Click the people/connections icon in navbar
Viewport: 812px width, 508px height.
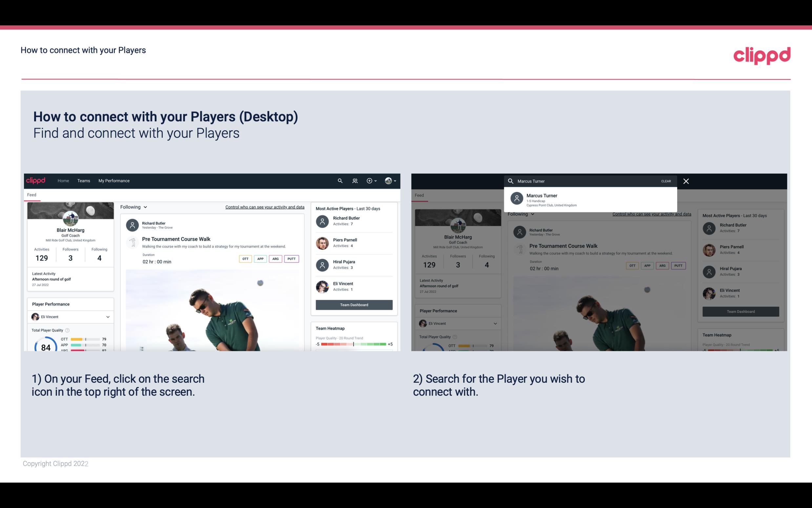coord(354,181)
